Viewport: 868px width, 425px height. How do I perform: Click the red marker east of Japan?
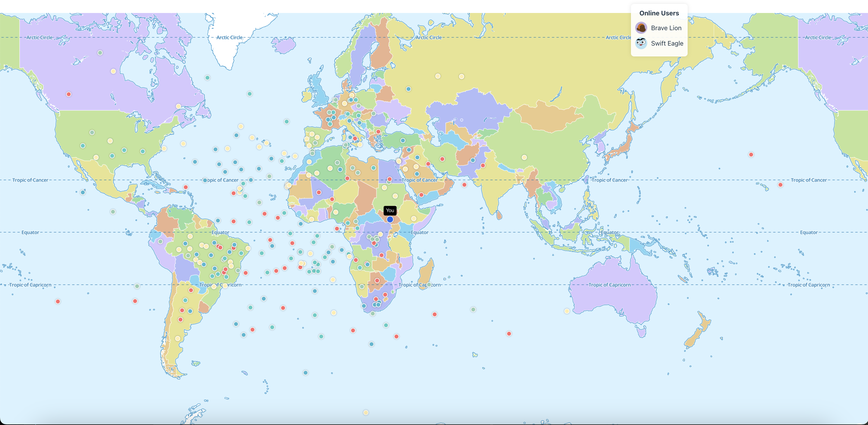point(751,155)
